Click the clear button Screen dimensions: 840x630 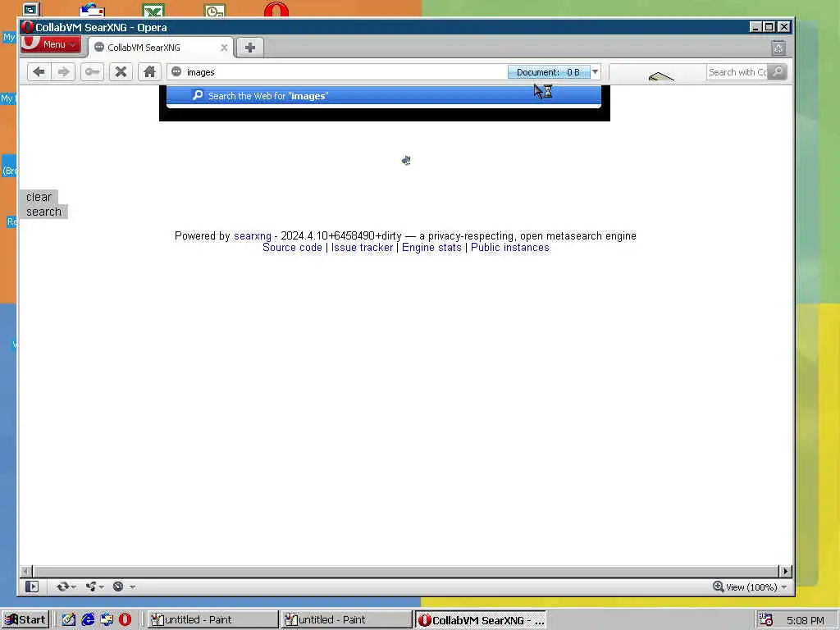pos(39,197)
